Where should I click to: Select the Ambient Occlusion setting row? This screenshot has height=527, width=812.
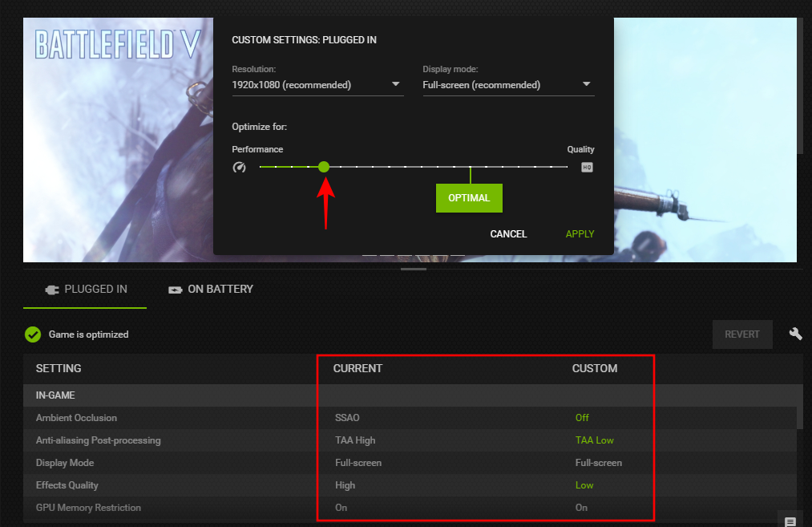[76, 418]
